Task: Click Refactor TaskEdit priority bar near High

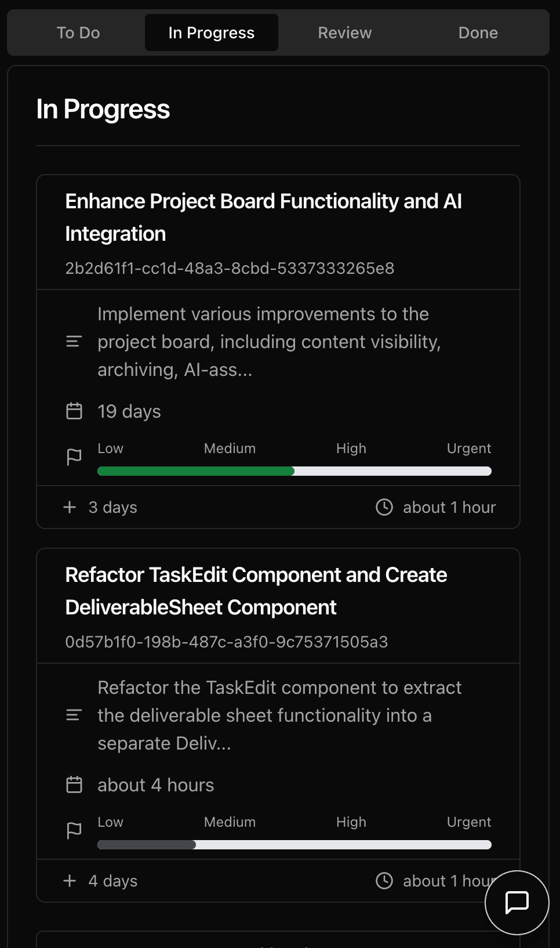Action: [x=351, y=845]
